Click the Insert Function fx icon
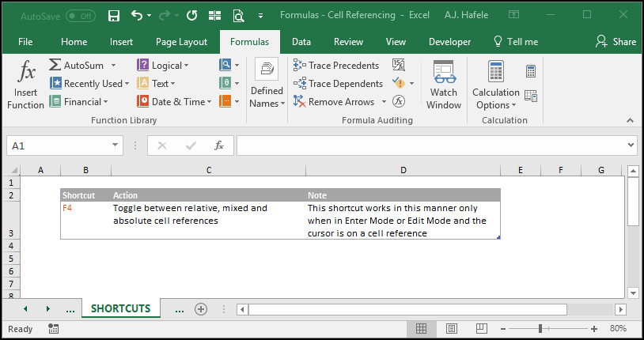Screen dimensions: 644x340 [26, 70]
